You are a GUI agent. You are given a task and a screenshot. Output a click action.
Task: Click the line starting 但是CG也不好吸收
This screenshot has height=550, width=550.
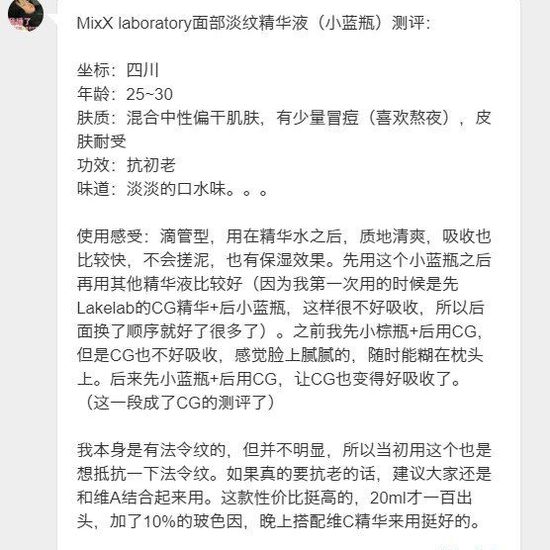tap(280, 355)
